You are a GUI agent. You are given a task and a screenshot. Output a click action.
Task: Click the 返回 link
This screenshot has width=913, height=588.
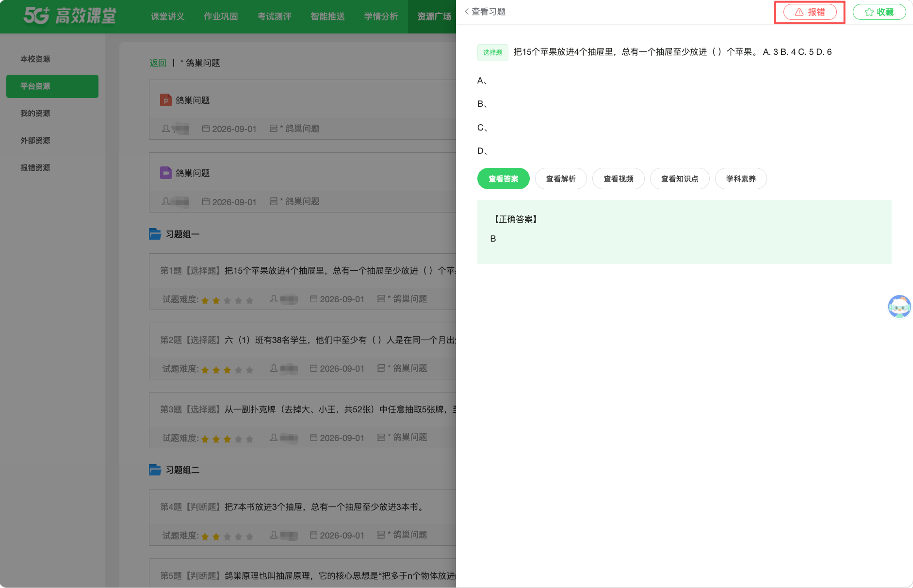tap(158, 63)
